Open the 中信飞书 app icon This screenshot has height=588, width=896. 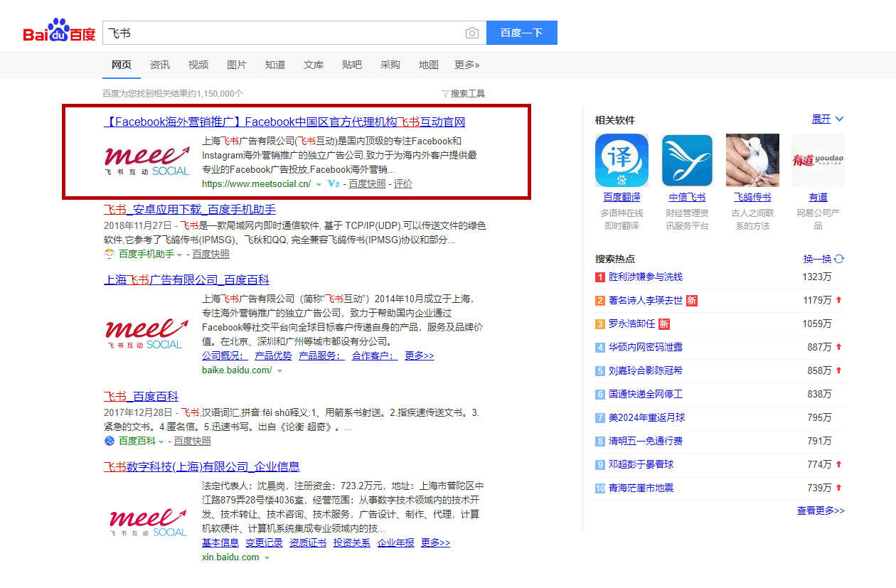[687, 160]
